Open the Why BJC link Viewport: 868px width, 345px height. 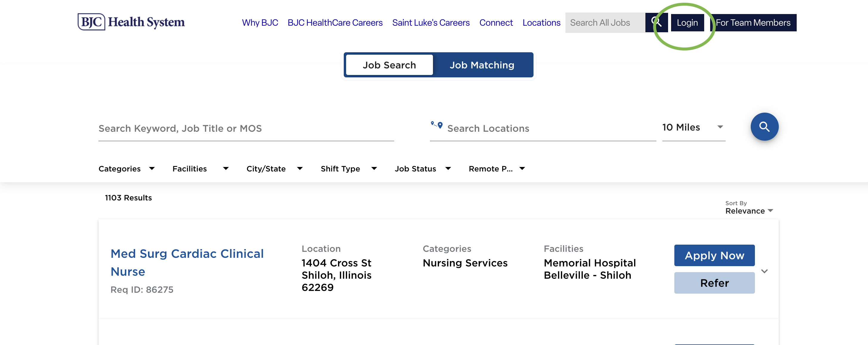(260, 23)
